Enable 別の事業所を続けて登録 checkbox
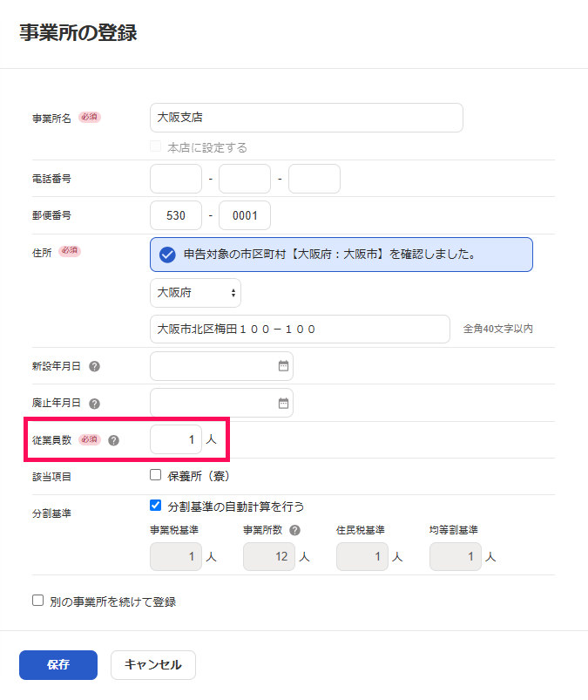The height and width of the screenshot is (700, 588). (x=38, y=601)
